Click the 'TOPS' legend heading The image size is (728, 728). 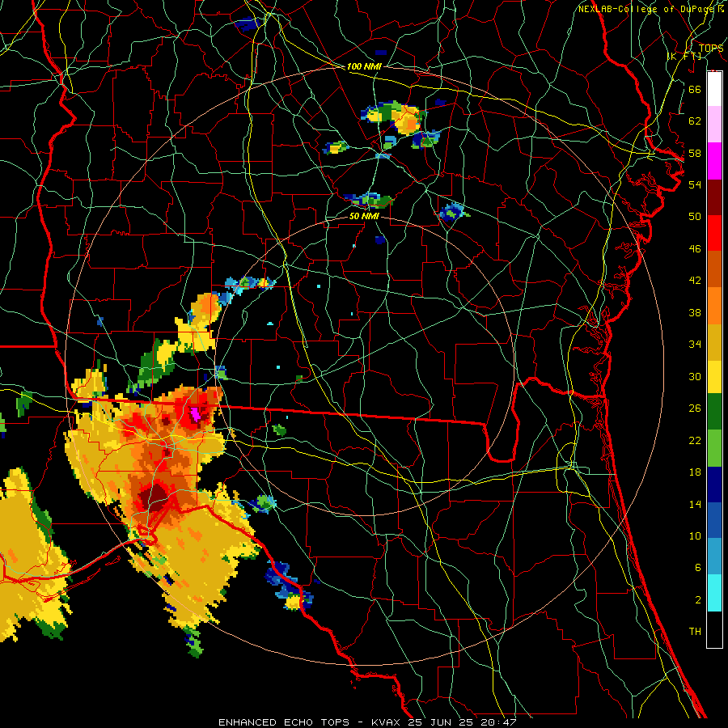pos(711,49)
